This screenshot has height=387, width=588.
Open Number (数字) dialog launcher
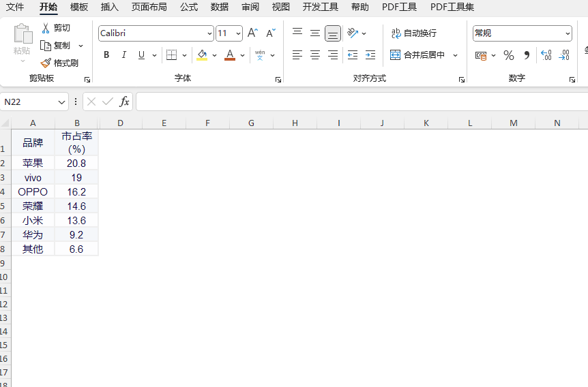[572, 80]
